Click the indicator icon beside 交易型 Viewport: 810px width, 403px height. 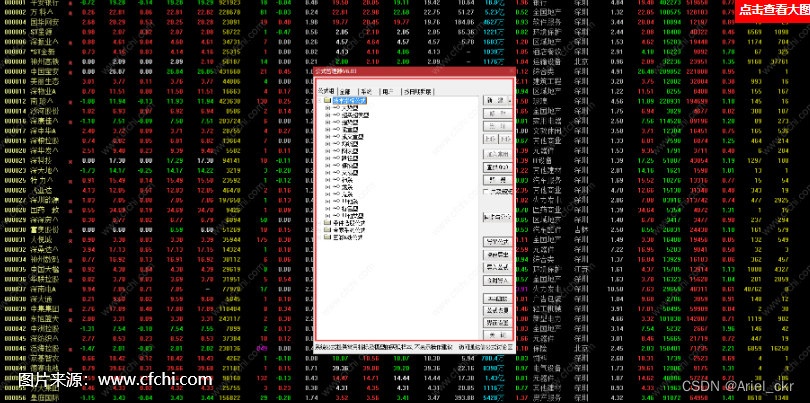tap(336, 173)
